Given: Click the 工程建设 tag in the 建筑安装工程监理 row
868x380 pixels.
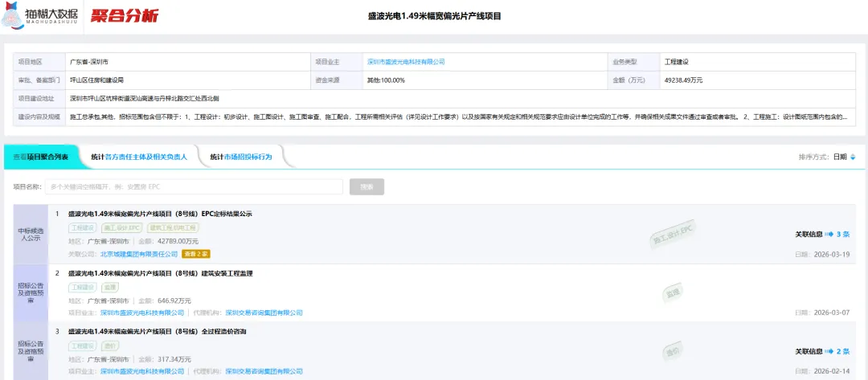Looking at the screenshot, I should point(83,287).
